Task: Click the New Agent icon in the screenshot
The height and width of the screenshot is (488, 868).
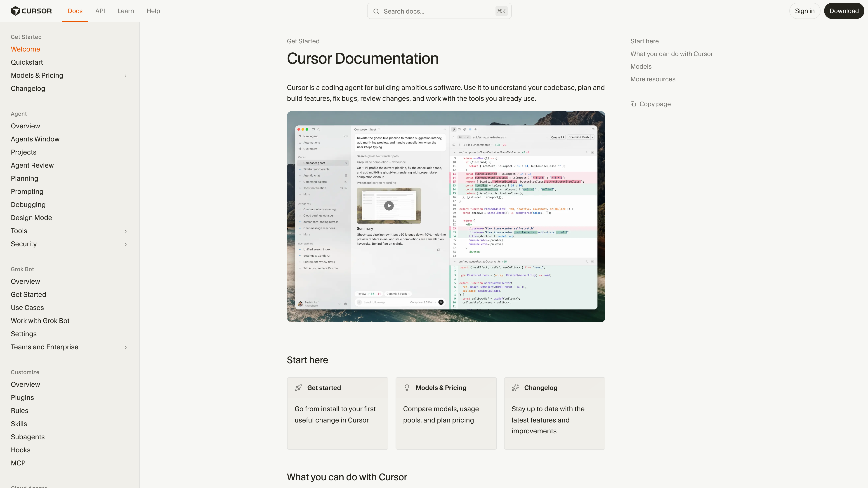Action: tap(300, 136)
